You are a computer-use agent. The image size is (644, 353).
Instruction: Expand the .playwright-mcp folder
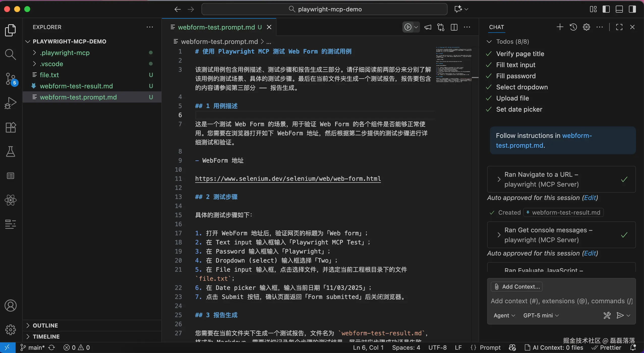tap(65, 53)
